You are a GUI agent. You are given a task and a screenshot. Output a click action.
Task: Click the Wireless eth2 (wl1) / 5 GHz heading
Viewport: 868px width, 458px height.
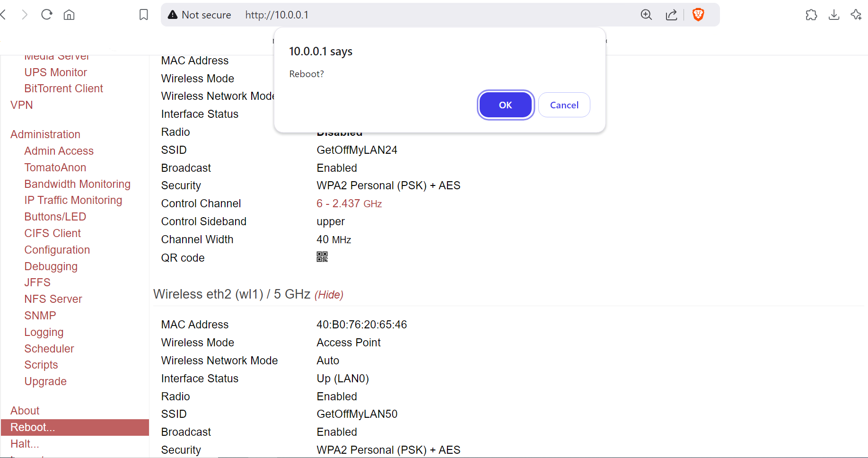point(232,294)
